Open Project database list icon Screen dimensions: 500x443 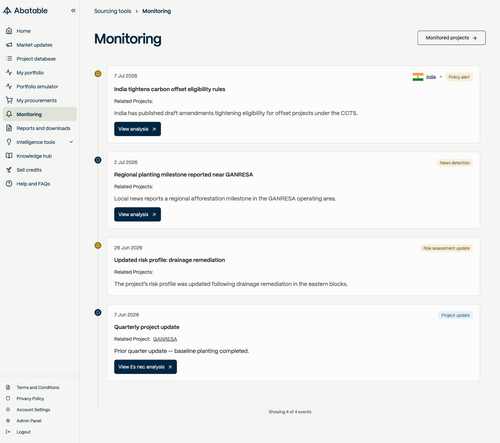pos(9,59)
